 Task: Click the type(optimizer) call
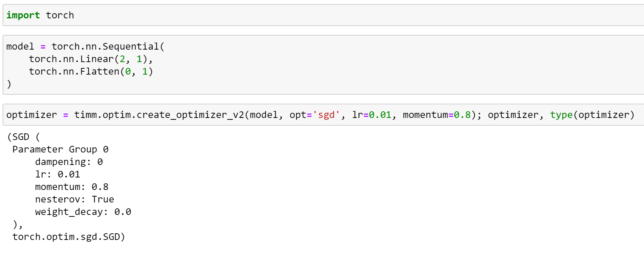pyautogui.click(x=592, y=115)
